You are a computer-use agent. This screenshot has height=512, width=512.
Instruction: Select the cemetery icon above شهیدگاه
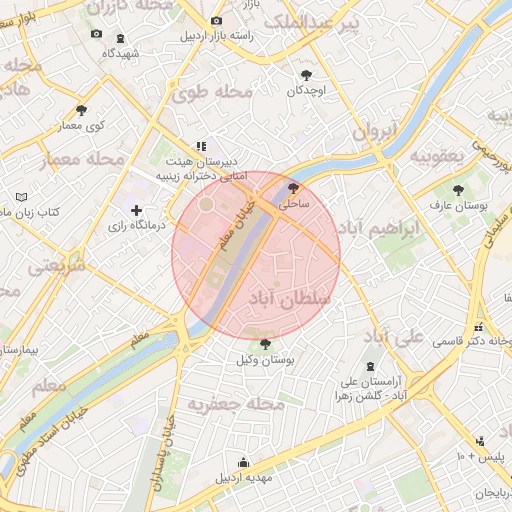pos(120,38)
